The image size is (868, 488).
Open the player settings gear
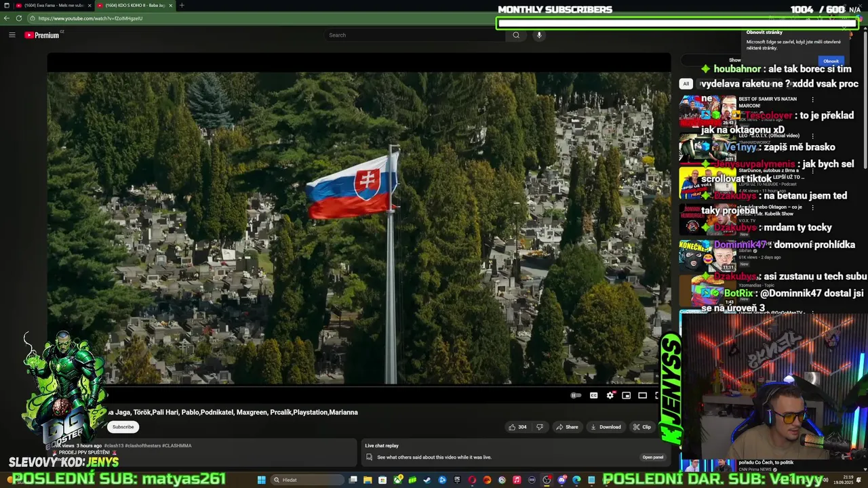coord(610,395)
